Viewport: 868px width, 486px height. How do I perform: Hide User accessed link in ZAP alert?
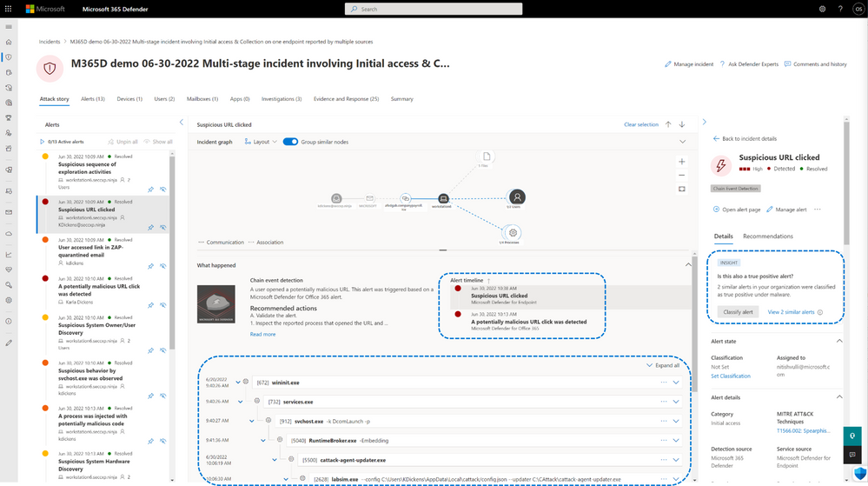pyautogui.click(x=163, y=266)
